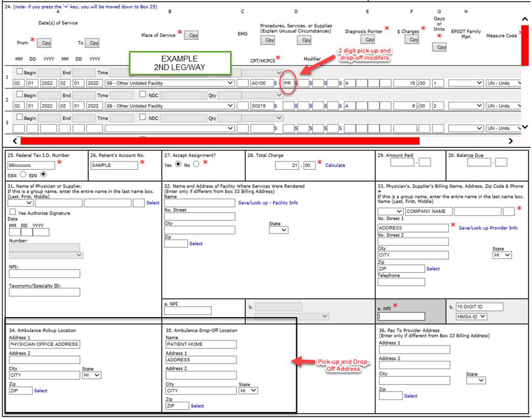Check the Begin checkbox on line 1
532x419 pixels.
point(20,72)
